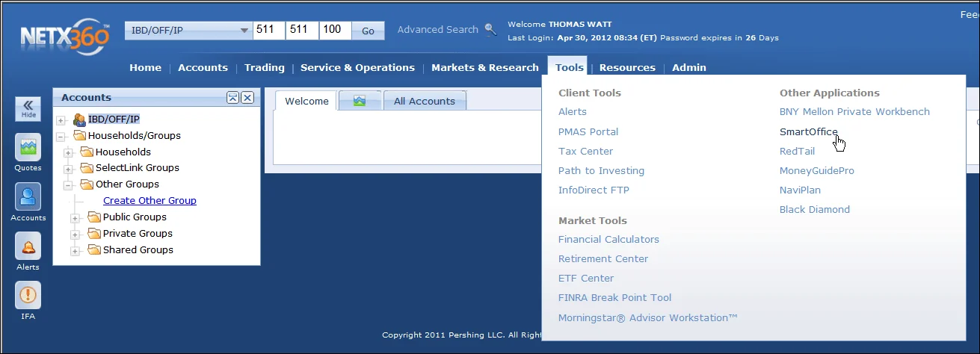Click the Public Groups folder icon

[x=94, y=217]
